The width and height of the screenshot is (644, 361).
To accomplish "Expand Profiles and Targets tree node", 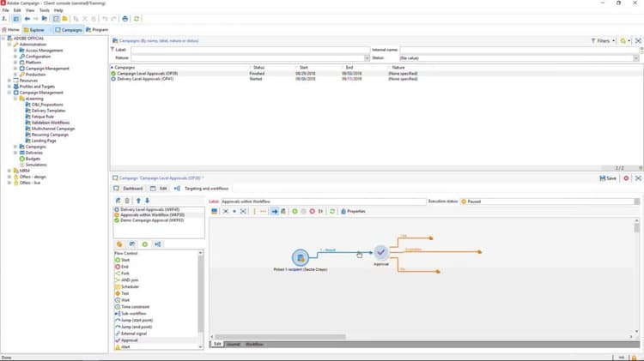I will (9, 87).
